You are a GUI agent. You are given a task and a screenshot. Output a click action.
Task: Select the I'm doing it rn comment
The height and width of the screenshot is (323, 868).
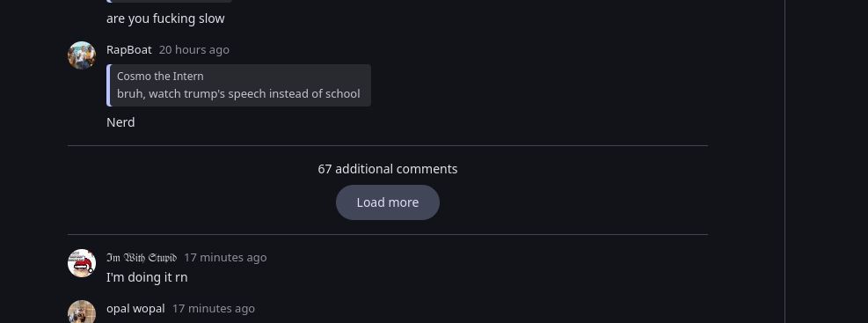click(x=147, y=277)
